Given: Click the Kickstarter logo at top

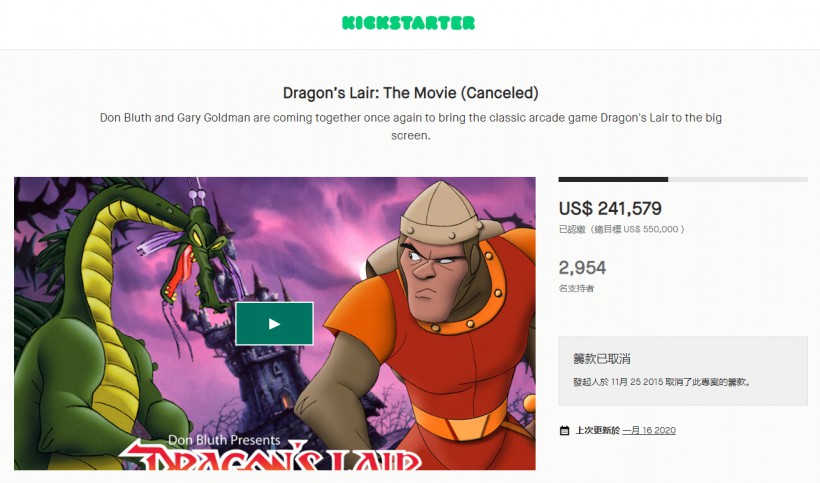Looking at the screenshot, I should pyautogui.click(x=408, y=22).
